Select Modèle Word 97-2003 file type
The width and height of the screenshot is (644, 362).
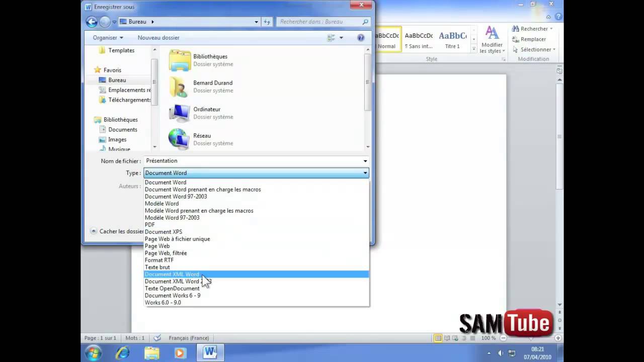(x=257, y=218)
